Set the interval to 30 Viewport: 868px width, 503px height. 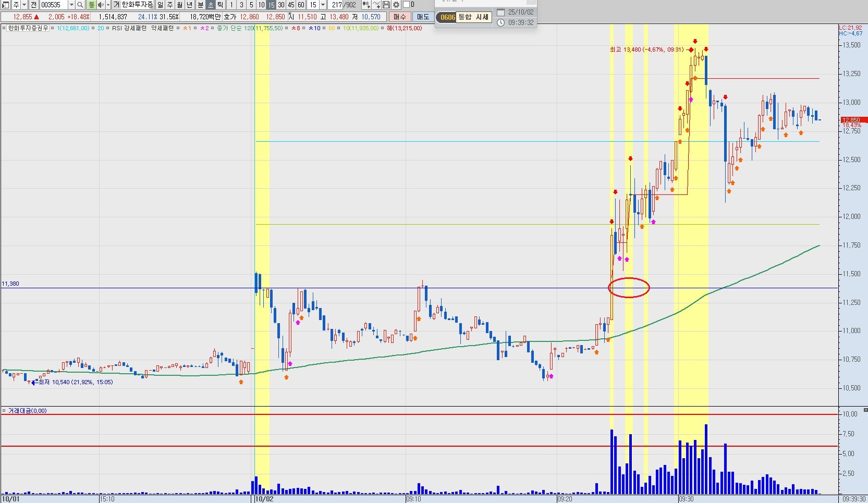282,5
